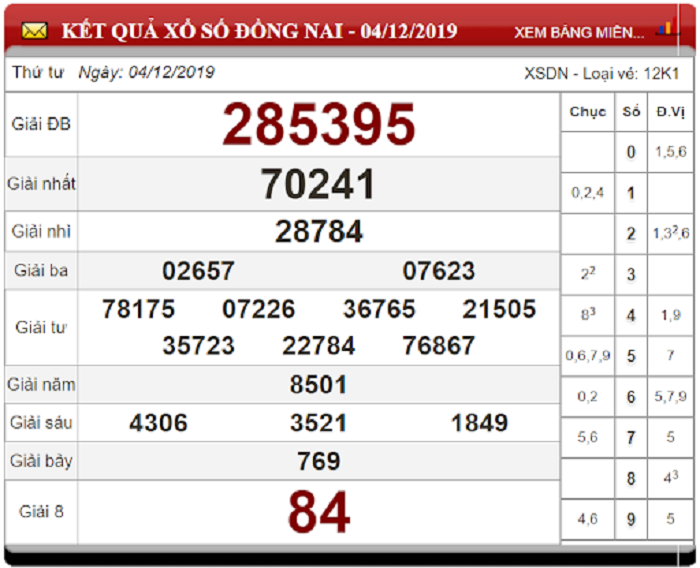Click third prize number 07623

coord(439,271)
